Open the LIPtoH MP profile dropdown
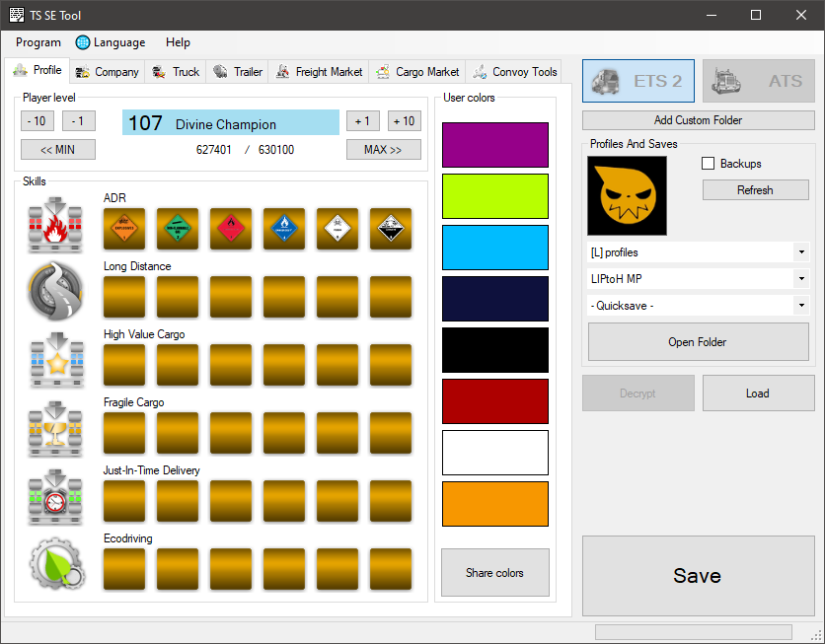This screenshot has width=825, height=644. tap(698, 279)
